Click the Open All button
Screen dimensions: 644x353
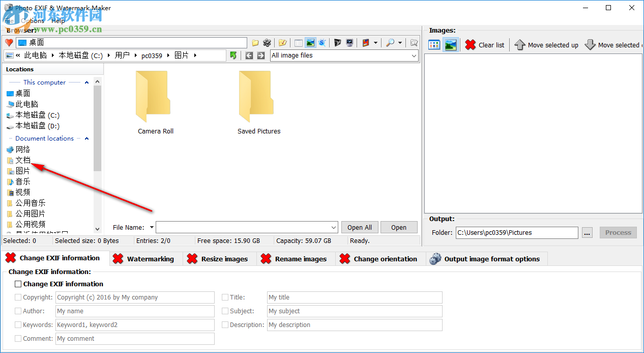360,227
